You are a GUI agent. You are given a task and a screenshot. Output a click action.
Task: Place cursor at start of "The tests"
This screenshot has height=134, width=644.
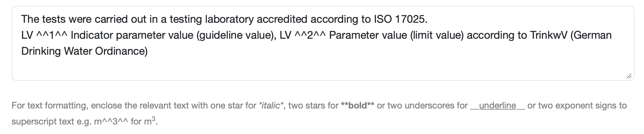click(x=22, y=19)
